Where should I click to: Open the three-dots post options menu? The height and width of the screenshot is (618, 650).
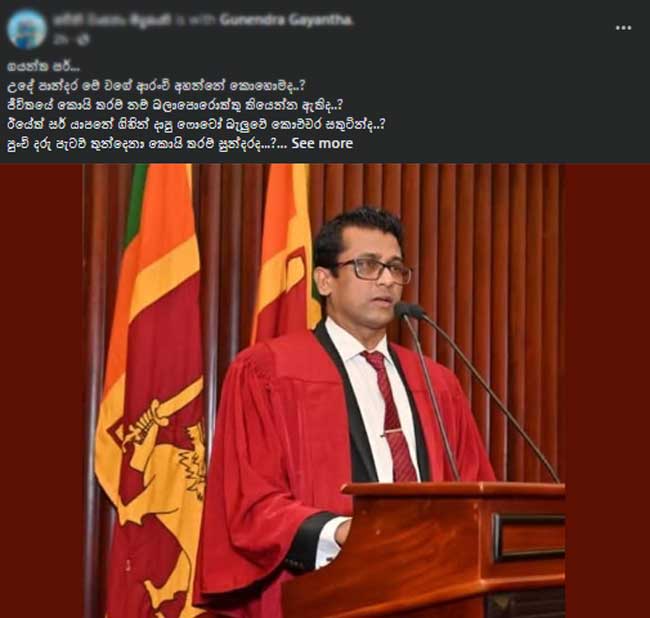pyautogui.click(x=623, y=28)
